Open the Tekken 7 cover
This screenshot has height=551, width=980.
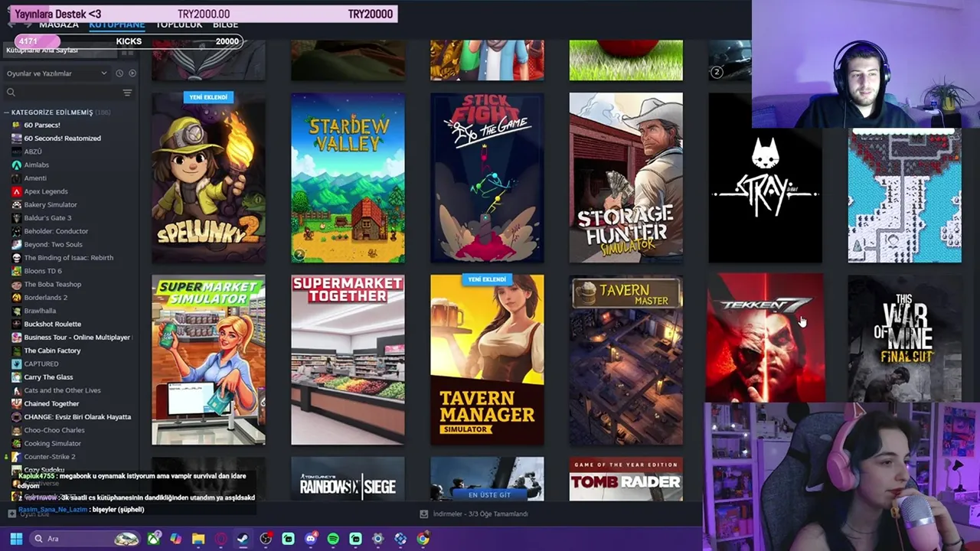pos(765,338)
